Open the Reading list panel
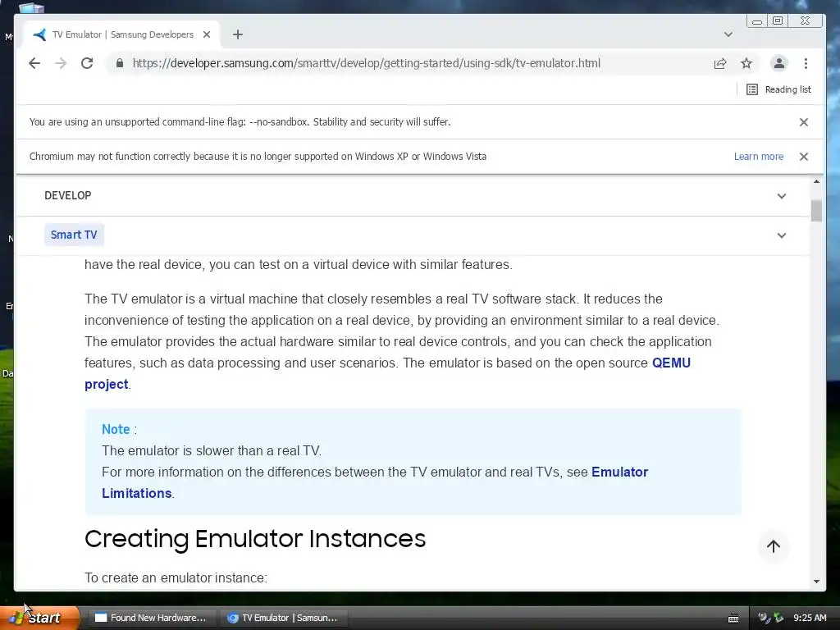 779,89
